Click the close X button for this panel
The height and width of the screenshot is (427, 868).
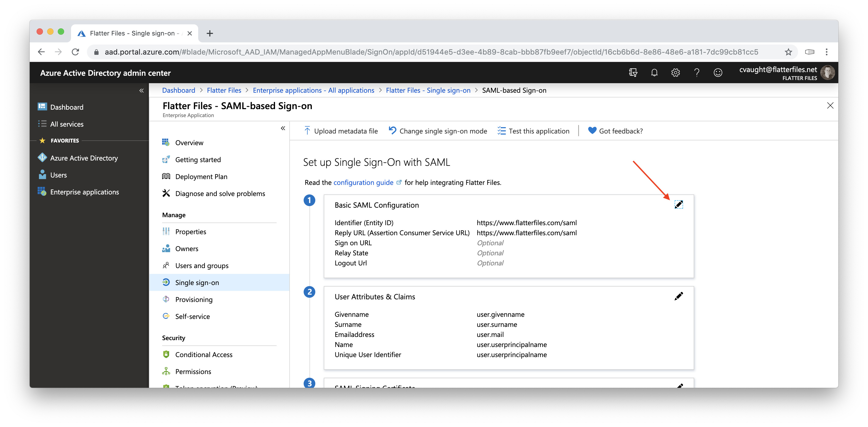(829, 106)
